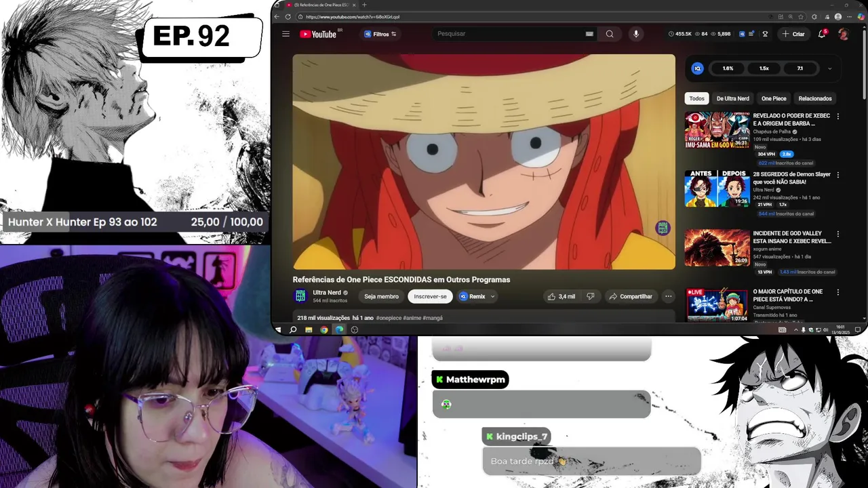Open the YouTube hamburger guide menu
Image resolution: width=868 pixels, height=488 pixels.
click(x=285, y=34)
